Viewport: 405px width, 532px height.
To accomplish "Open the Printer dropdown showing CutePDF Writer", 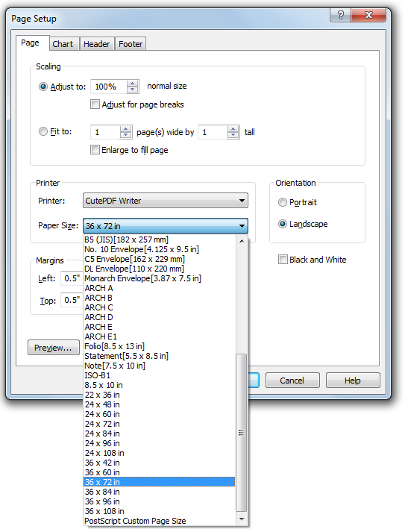I will [x=166, y=201].
